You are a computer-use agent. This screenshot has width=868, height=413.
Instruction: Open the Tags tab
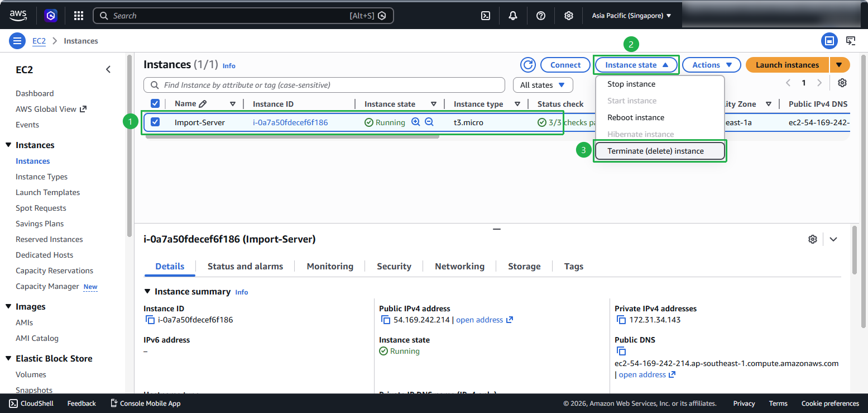tap(574, 267)
